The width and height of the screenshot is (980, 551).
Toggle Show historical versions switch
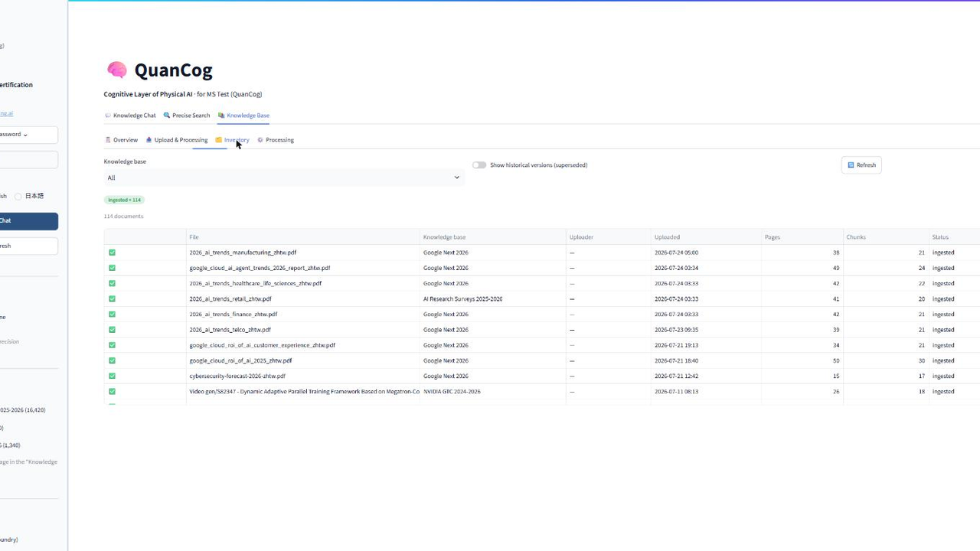coord(479,165)
